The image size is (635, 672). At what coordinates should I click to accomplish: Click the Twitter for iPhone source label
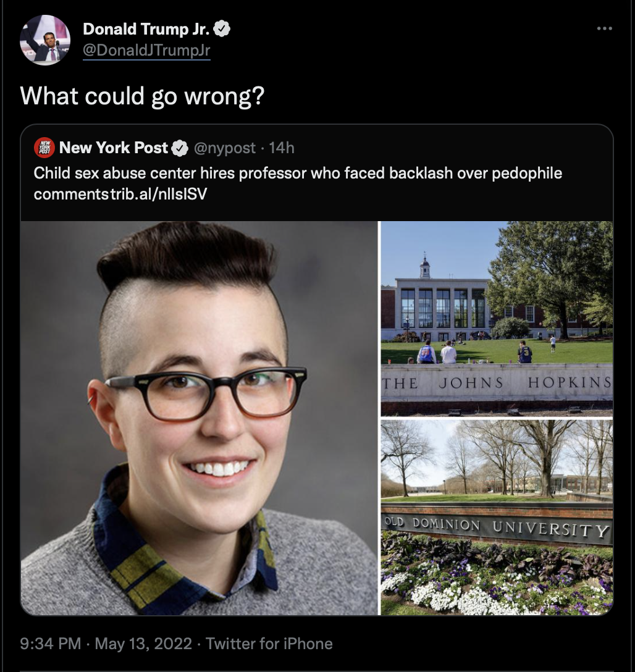(x=269, y=644)
